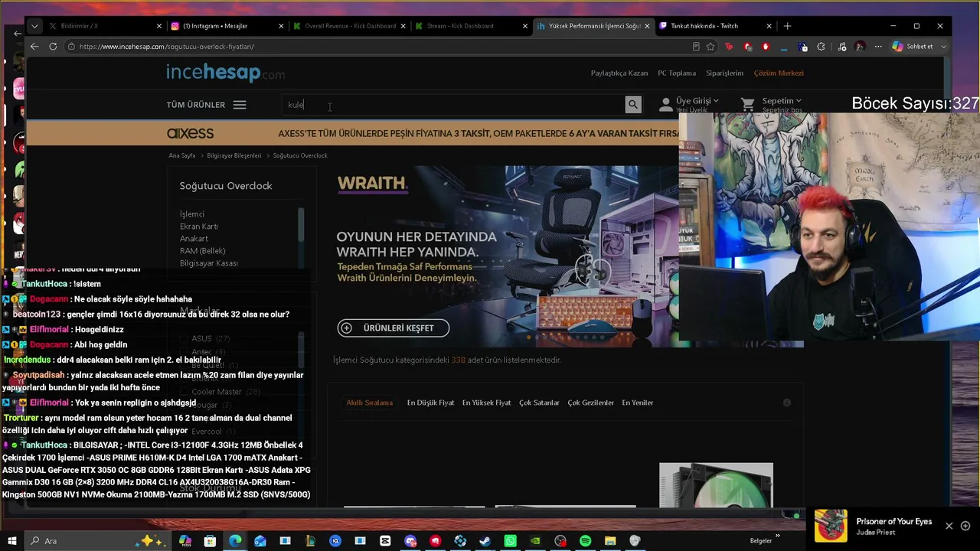Open the Siparişlerim link

pos(724,73)
